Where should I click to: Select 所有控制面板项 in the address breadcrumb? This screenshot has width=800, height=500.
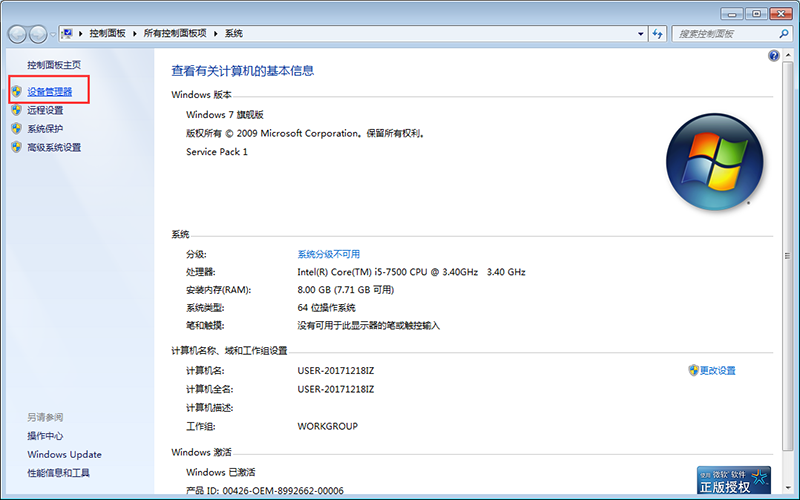pos(174,34)
